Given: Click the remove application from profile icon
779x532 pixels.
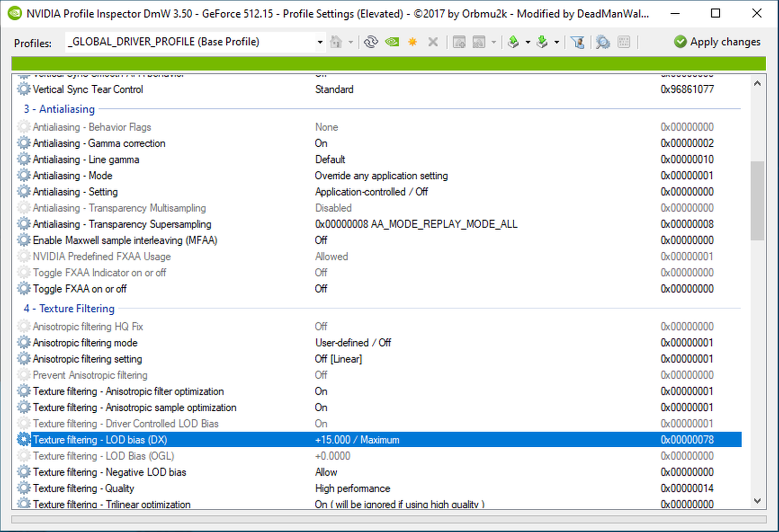Looking at the screenshot, I should click(479, 42).
